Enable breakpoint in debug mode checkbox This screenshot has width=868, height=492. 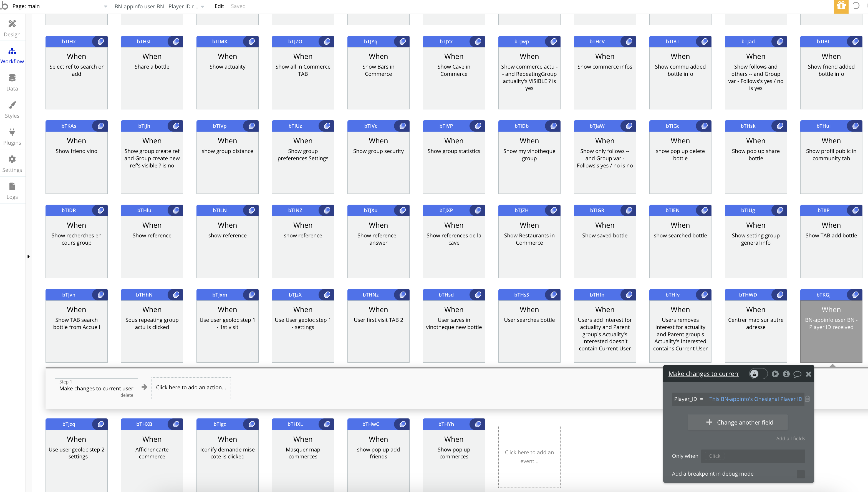pos(801,474)
